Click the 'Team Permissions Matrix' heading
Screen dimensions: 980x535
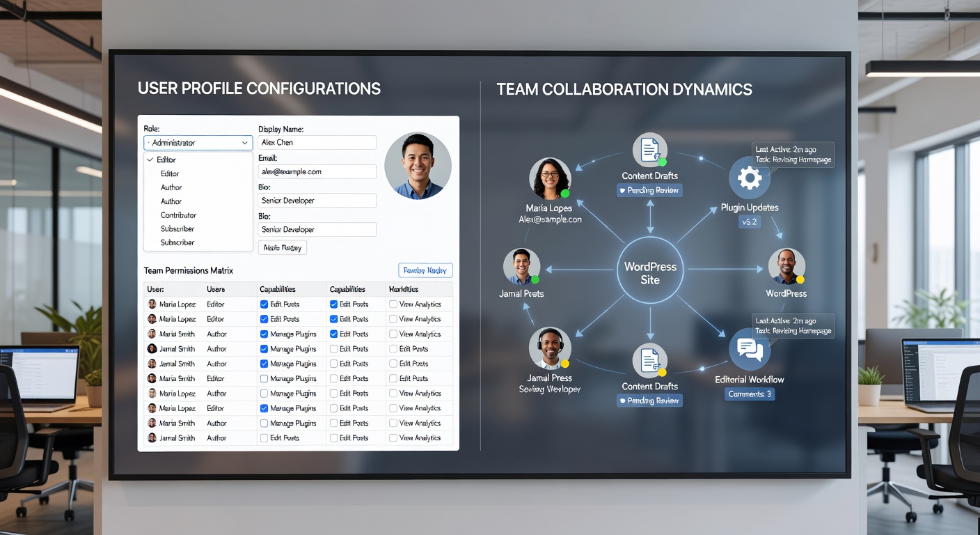click(x=189, y=270)
